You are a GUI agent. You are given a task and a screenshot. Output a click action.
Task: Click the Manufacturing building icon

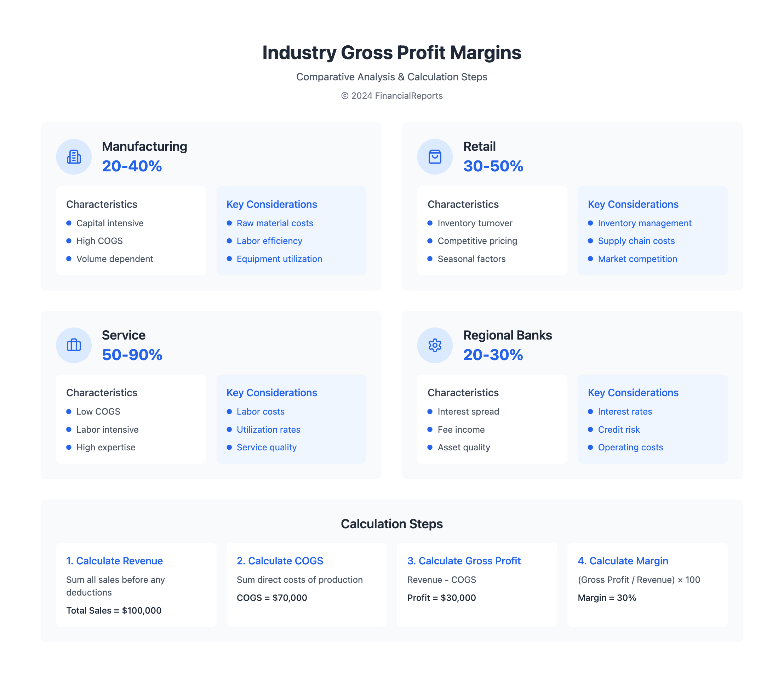[x=74, y=156]
